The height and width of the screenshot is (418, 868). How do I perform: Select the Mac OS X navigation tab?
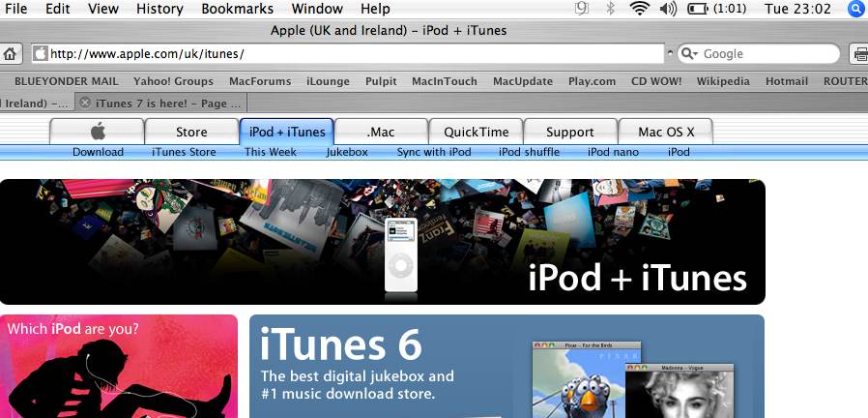666,132
